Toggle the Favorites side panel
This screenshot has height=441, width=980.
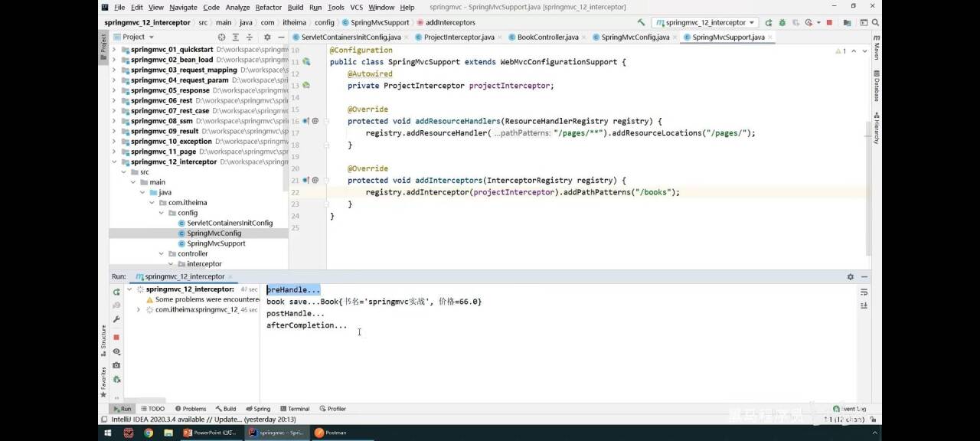pyautogui.click(x=104, y=382)
